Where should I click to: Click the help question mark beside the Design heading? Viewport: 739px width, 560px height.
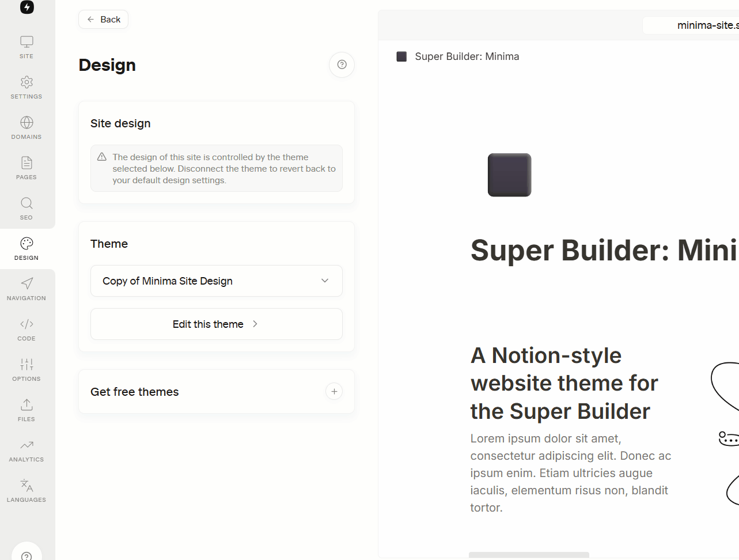coord(342,65)
